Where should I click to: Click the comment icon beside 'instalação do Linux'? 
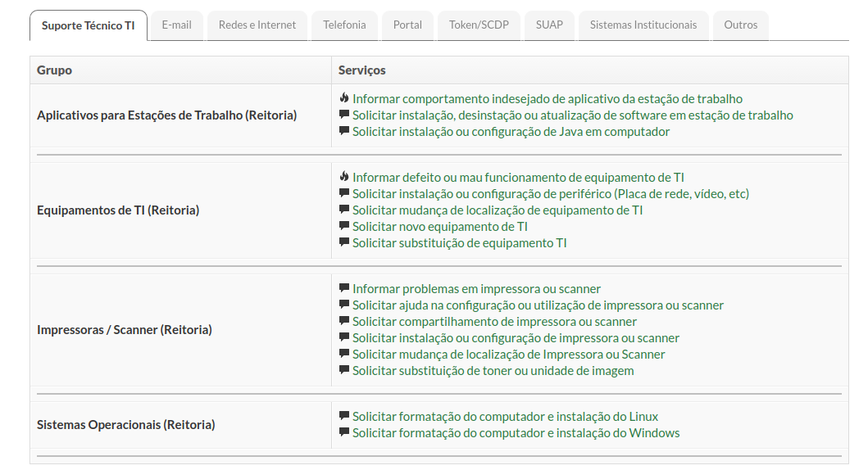(x=343, y=416)
